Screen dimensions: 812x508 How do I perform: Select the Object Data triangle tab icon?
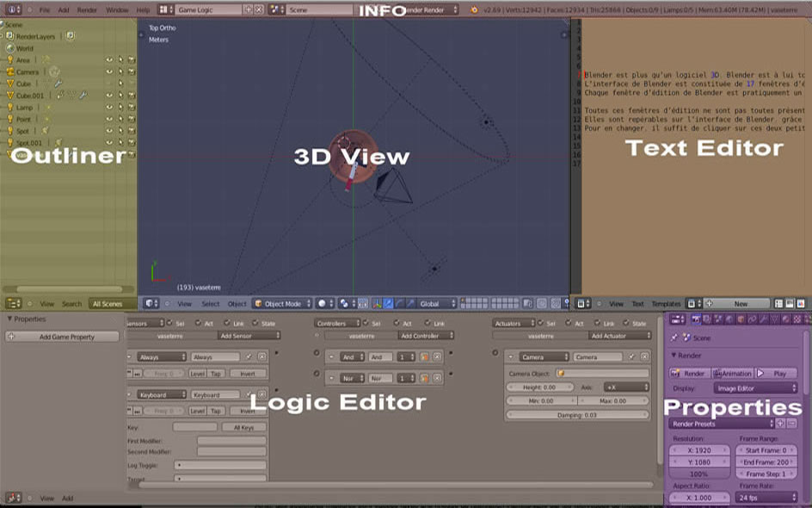coord(773,319)
